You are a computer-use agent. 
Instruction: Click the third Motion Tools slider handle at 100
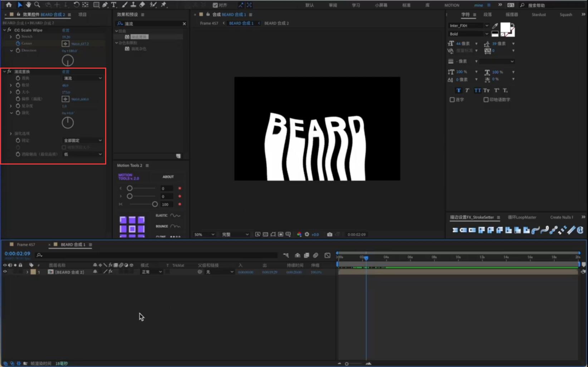(155, 204)
